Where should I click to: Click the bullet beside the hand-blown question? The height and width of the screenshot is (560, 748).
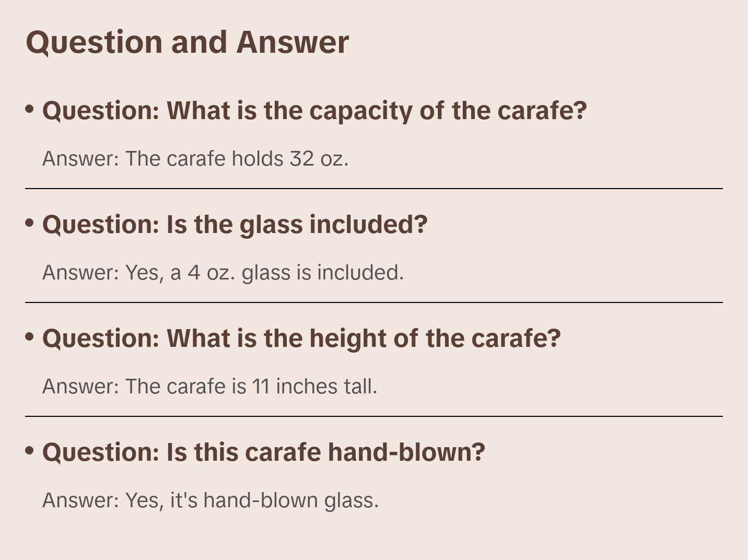tap(30, 450)
